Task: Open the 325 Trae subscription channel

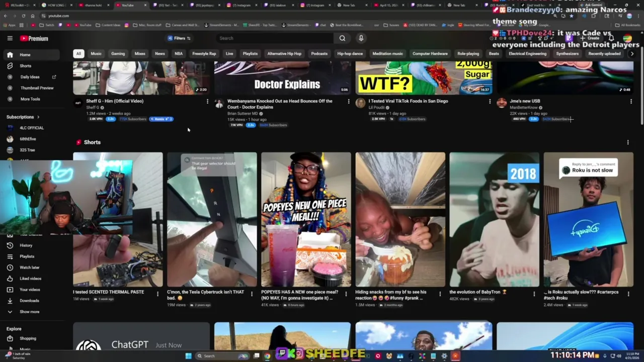Action: (x=33, y=150)
